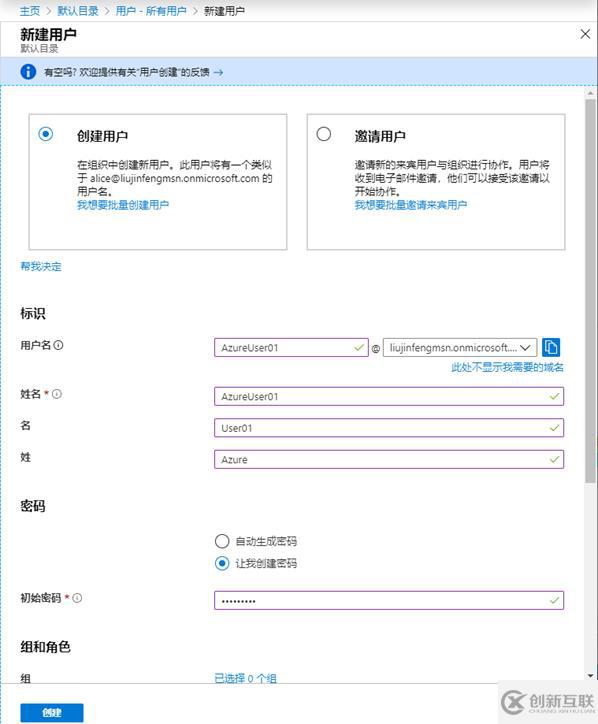Screen dimensions: 598x724
Task: Open 我想要批量邀请来宾用户 link
Action: (x=411, y=205)
